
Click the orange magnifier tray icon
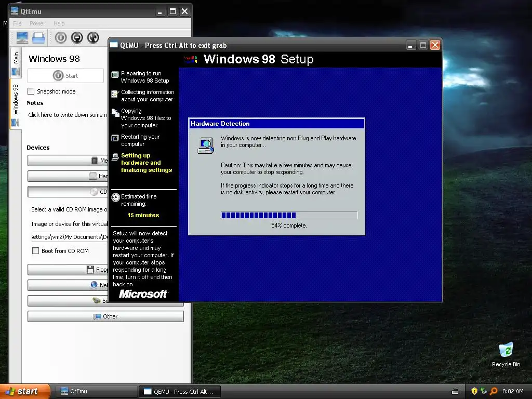(x=494, y=391)
